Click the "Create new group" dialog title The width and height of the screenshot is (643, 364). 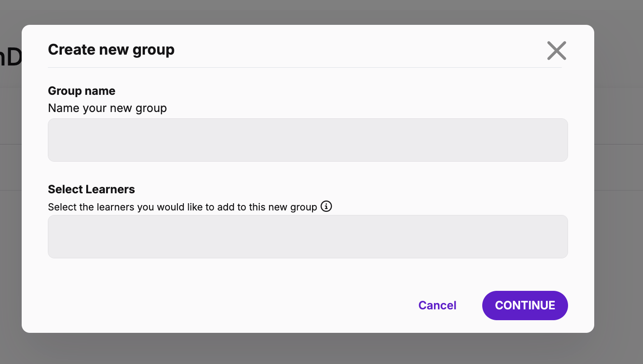[x=111, y=49]
